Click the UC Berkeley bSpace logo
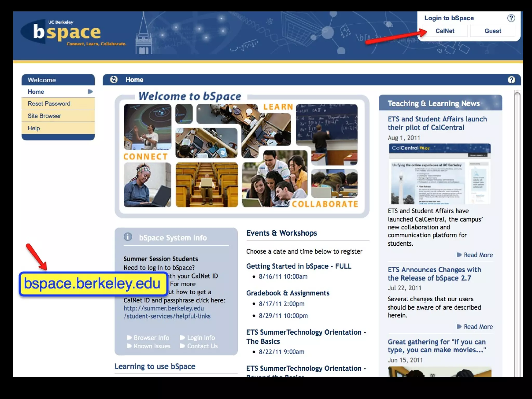The image size is (532, 399). [68, 32]
